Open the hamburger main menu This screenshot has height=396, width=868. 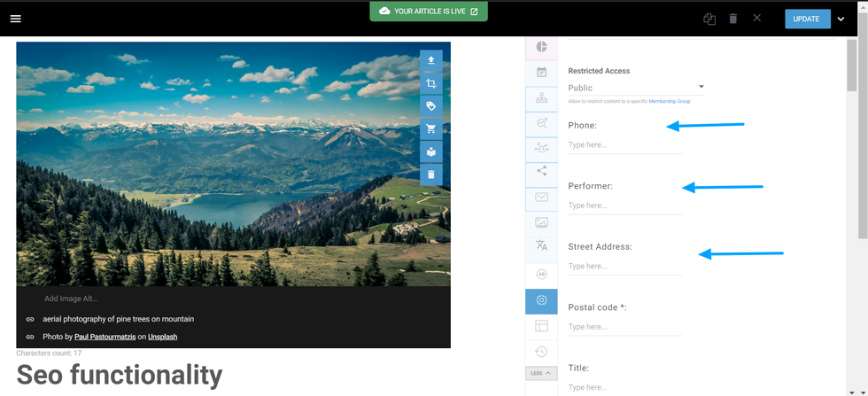click(x=15, y=19)
